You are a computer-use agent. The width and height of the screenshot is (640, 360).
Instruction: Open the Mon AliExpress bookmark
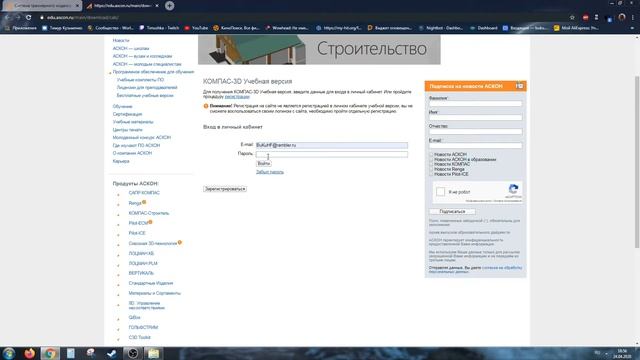click(x=576, y=28)
